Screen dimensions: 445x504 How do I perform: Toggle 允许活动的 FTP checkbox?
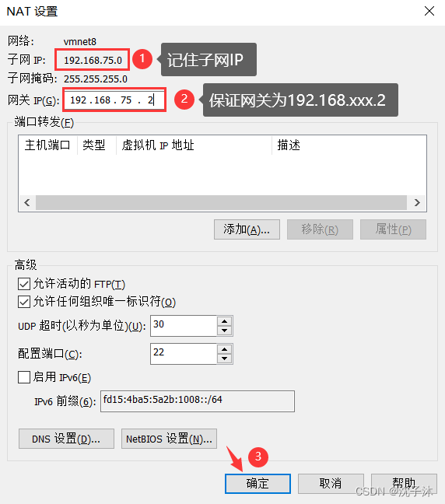point(24,284)
